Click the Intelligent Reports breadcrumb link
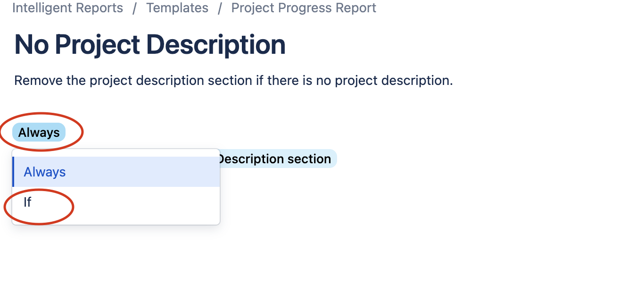Image resolution: width=644 pixels, height=285 pixels. tap(67, 8)
